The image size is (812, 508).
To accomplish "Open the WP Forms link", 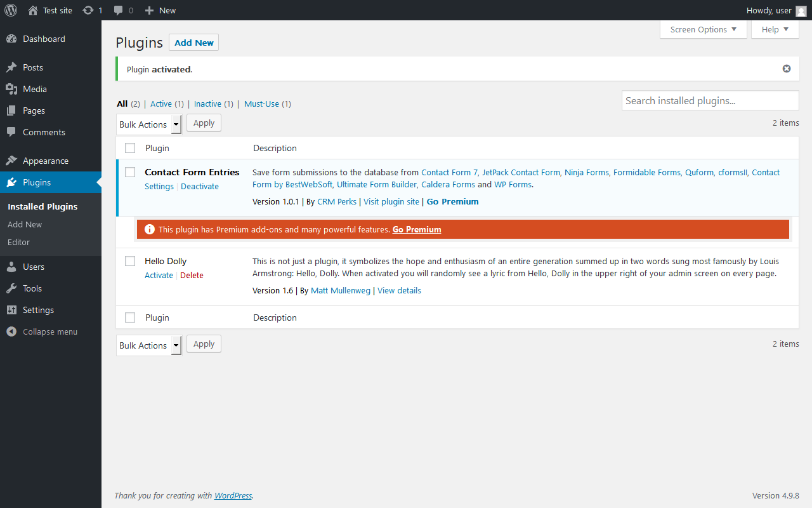I will [x=513, y=185].
